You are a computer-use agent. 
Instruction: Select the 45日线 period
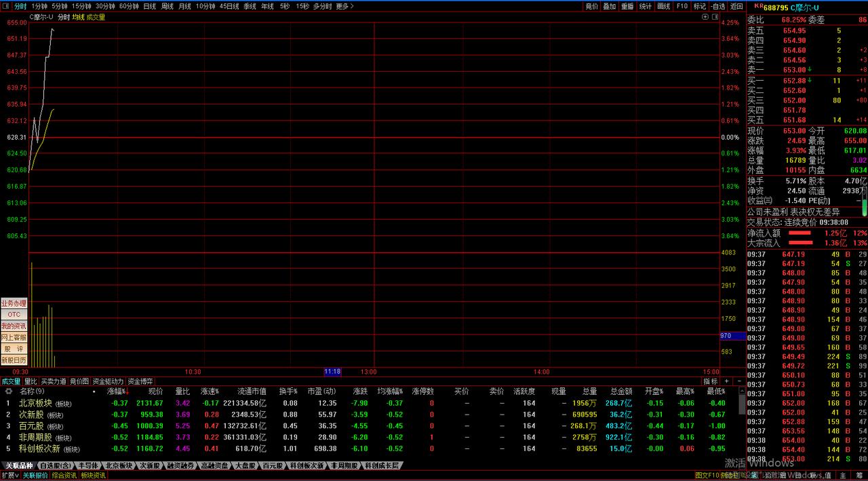click(x=229, y=6)
